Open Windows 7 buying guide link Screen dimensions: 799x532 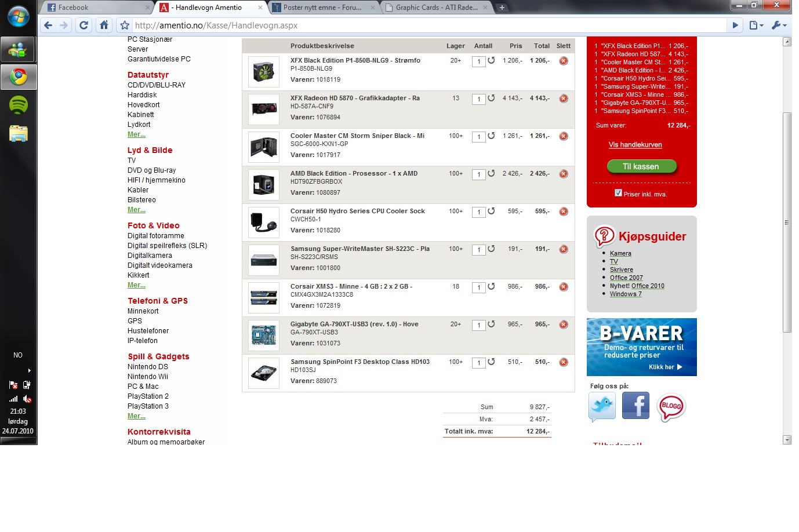626,294
